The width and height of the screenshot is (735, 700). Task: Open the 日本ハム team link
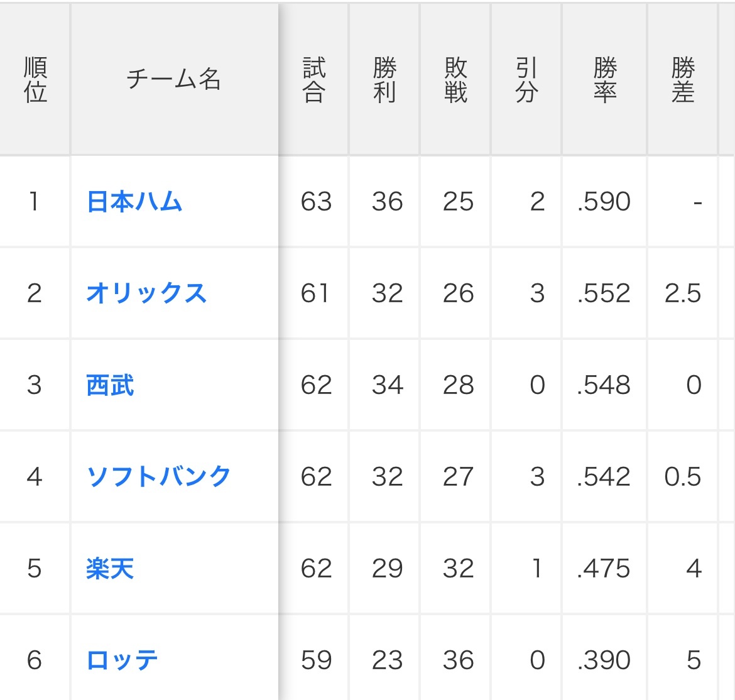[x=134, y=202]
